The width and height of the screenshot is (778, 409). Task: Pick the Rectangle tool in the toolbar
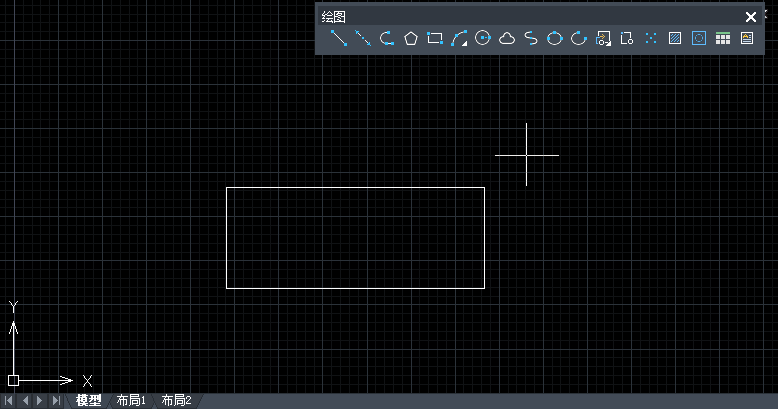coord(435,39)
